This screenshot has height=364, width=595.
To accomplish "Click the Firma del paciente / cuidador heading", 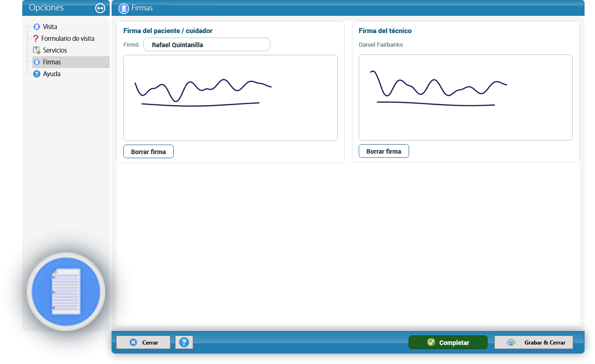I will [168, 31].
